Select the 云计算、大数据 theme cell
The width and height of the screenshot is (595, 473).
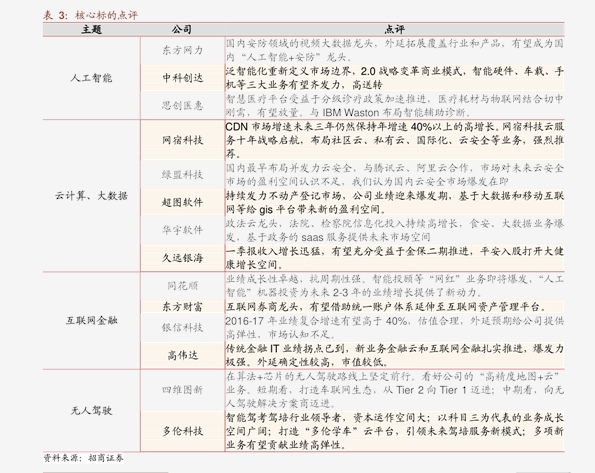tap(91, 196)
